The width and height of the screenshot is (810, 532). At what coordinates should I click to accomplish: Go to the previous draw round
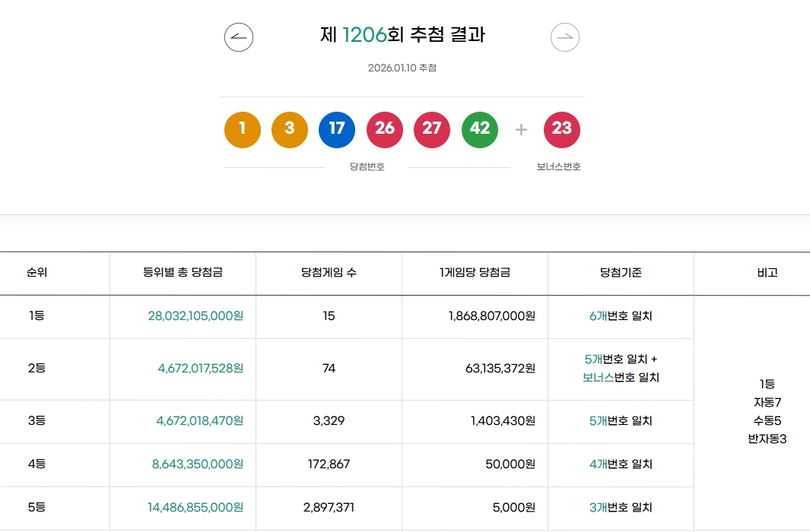tap(238, 36)
